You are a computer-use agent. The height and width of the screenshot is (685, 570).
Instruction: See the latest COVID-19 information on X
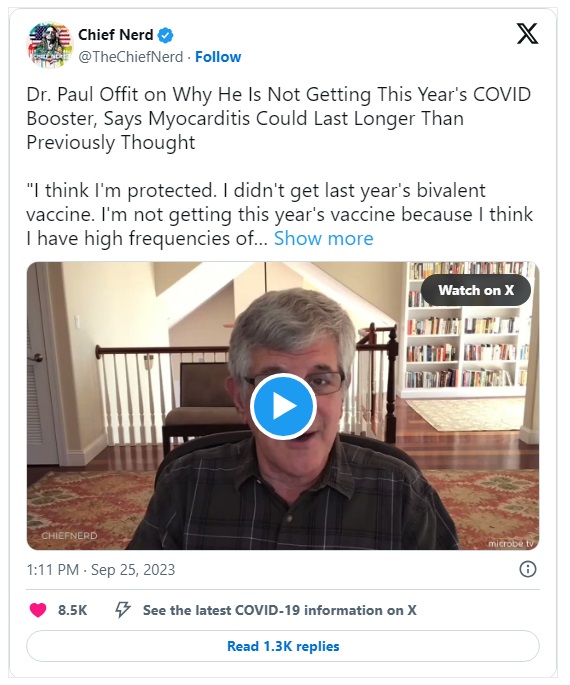pos(280,610)
